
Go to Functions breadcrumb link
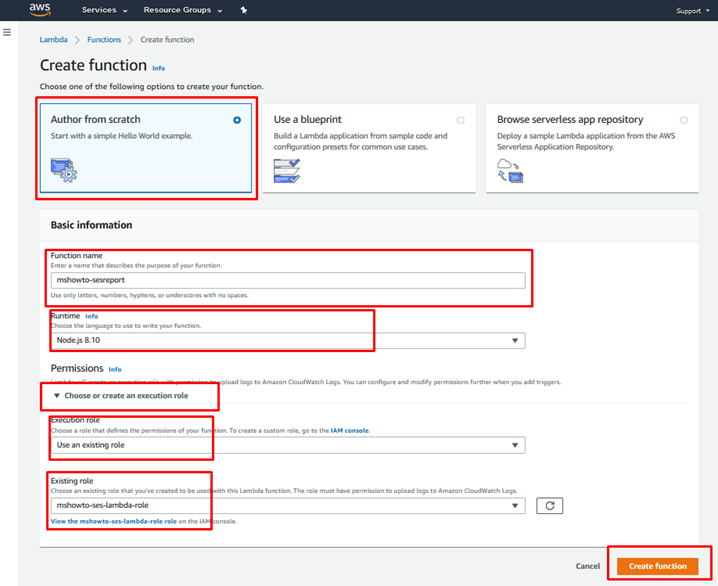click(x=104, y=39)
